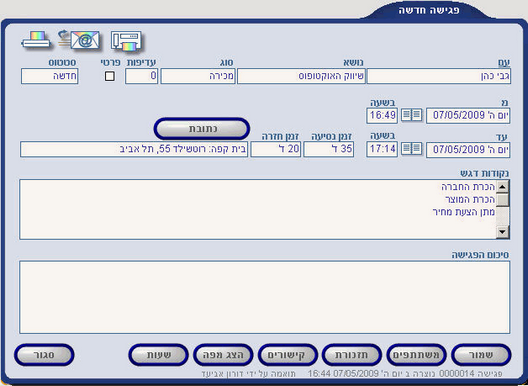Send the meeting by email icon
Image resolution: width=528 pixels, height=386 pixels.
pyautogui.click(x=79, y=39)
